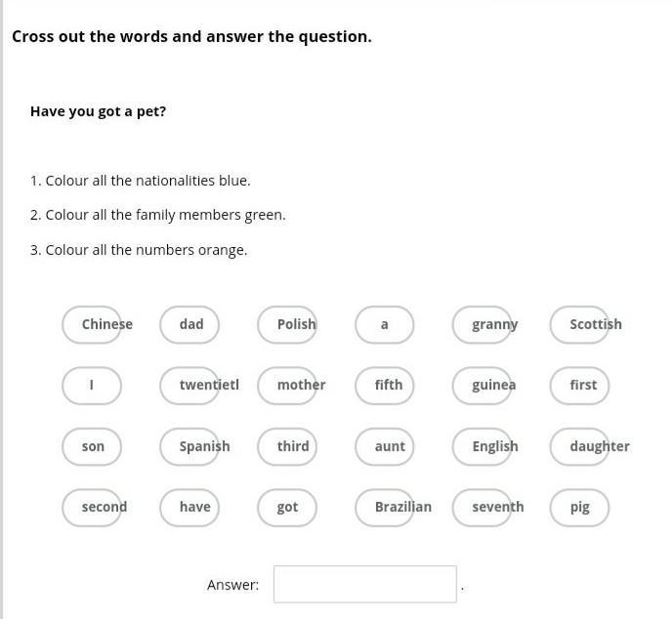
Task: Click the 'Polish' word button
Action: pyautogui.click(x=288, y=324)
